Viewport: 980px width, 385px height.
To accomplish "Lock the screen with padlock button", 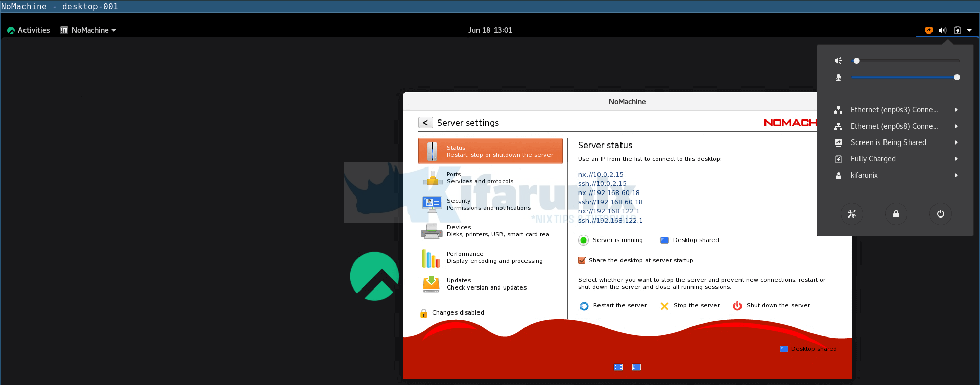I will pyautogui.click(x=896, y=214).
